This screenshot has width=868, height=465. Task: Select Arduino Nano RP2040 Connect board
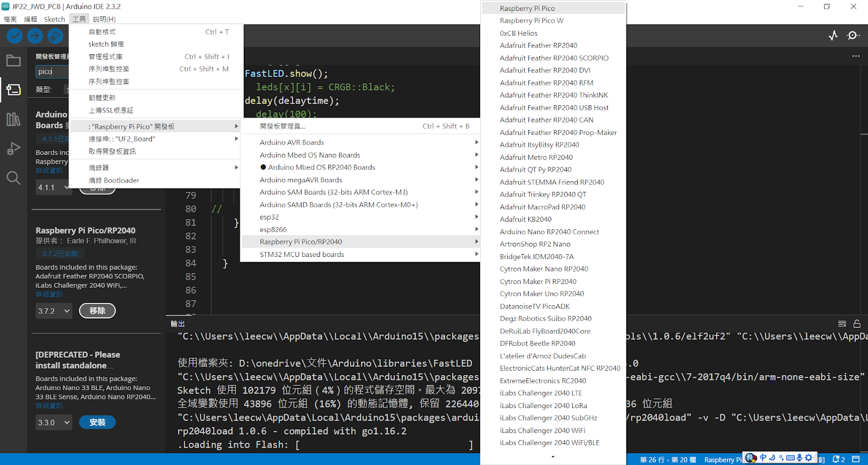tap(553, 231)
